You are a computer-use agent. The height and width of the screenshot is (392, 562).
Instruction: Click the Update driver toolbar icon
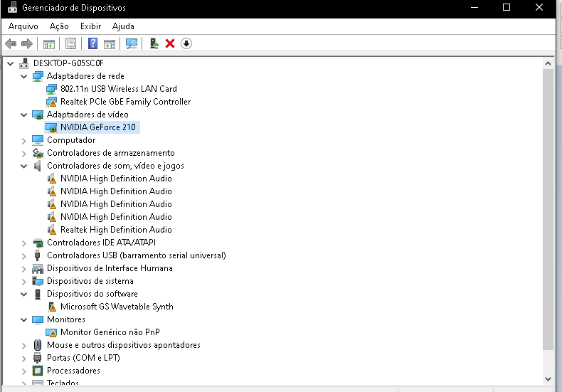pyautogui.click(x=154, y=43)
